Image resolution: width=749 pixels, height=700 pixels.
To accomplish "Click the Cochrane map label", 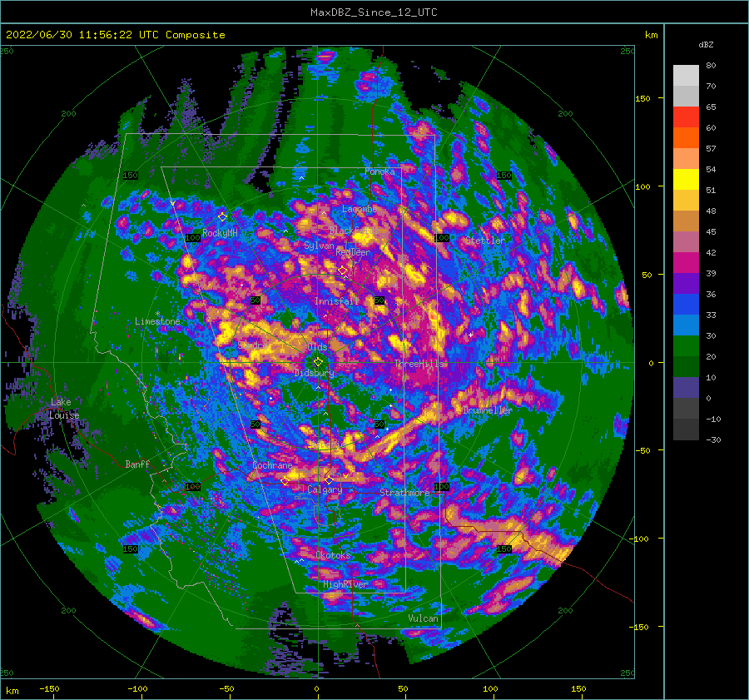I will pos(272,465).
